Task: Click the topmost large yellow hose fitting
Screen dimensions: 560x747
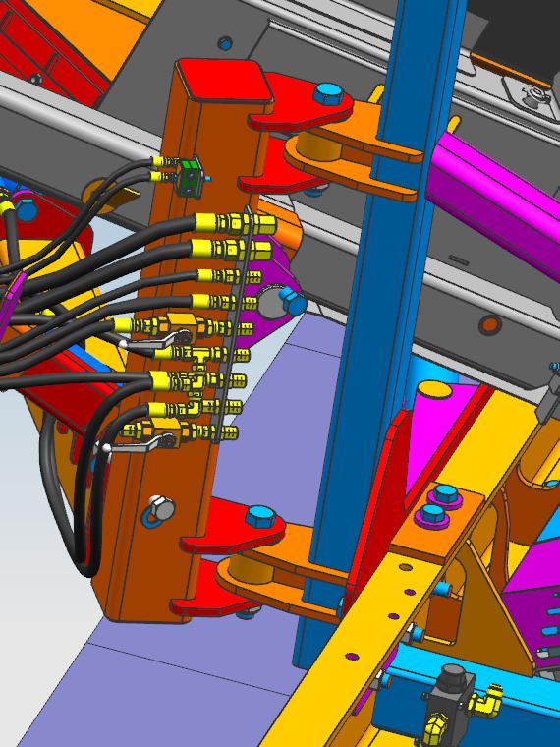Action: tap(236, 223)
